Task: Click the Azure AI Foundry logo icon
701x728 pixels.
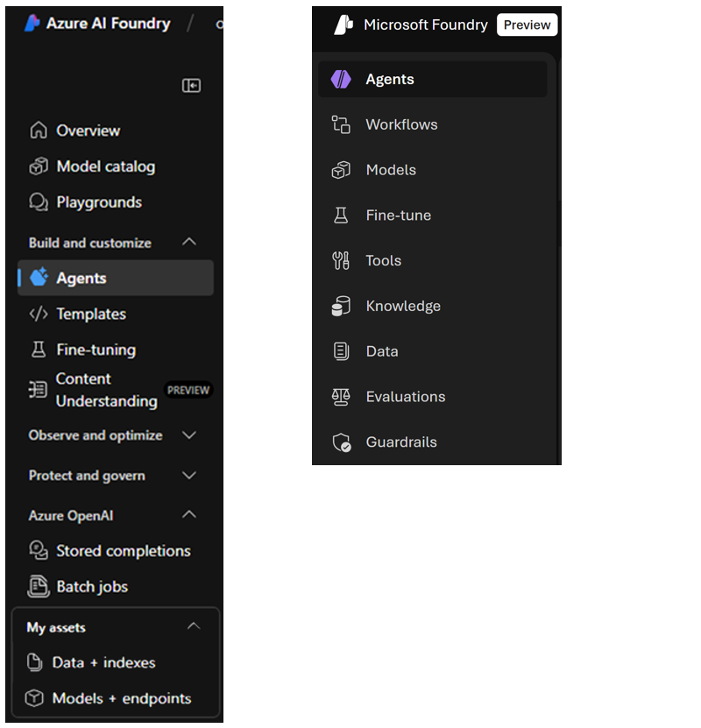Action: click(32, 23)
